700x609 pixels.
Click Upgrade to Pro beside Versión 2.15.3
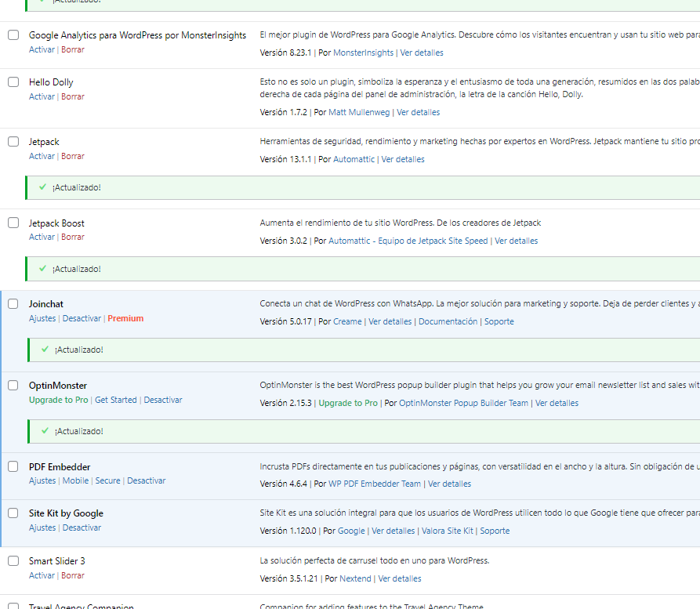tap(348, 403)
